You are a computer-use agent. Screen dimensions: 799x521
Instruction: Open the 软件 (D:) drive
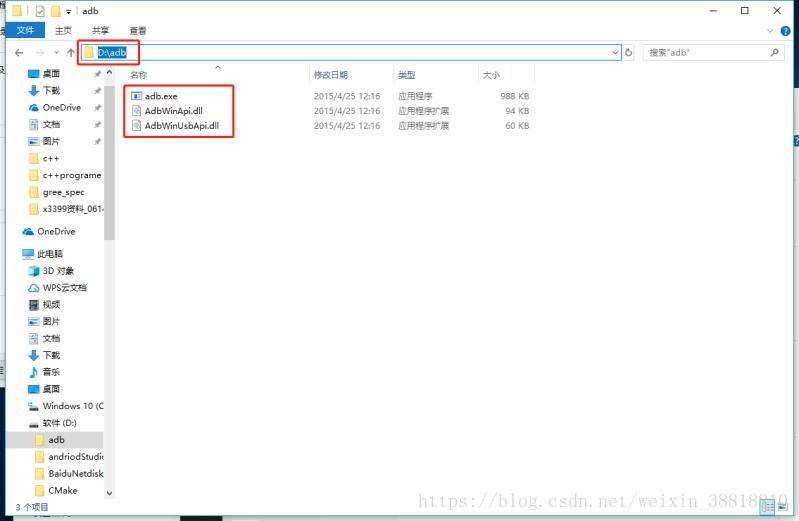59,423
